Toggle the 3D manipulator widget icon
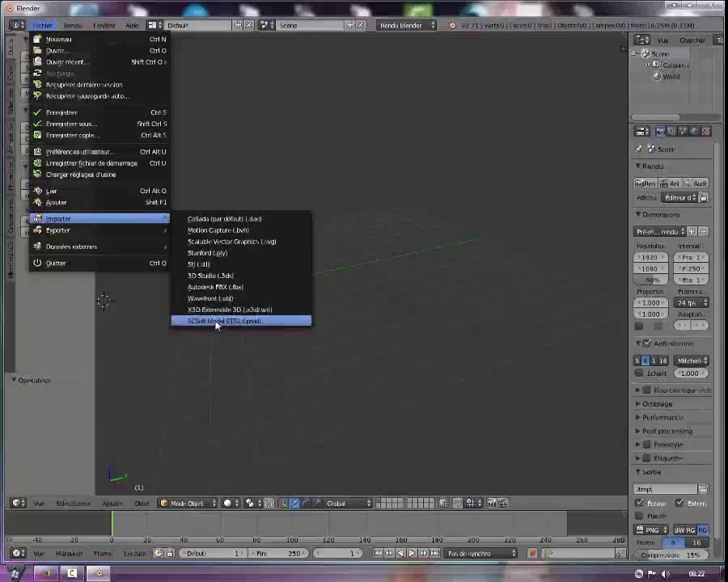Viewport: 728px width, 582px height. pyautogui.click(x=283, y=503)
